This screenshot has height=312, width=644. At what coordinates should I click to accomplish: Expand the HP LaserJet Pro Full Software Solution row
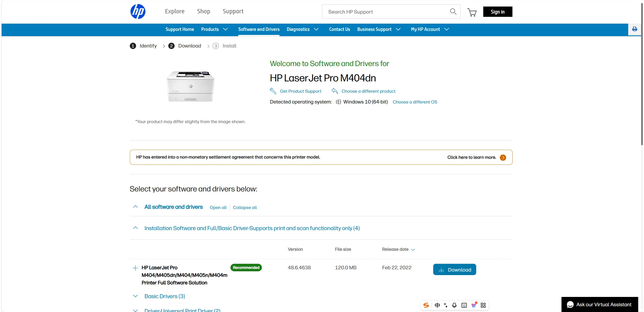135,268
